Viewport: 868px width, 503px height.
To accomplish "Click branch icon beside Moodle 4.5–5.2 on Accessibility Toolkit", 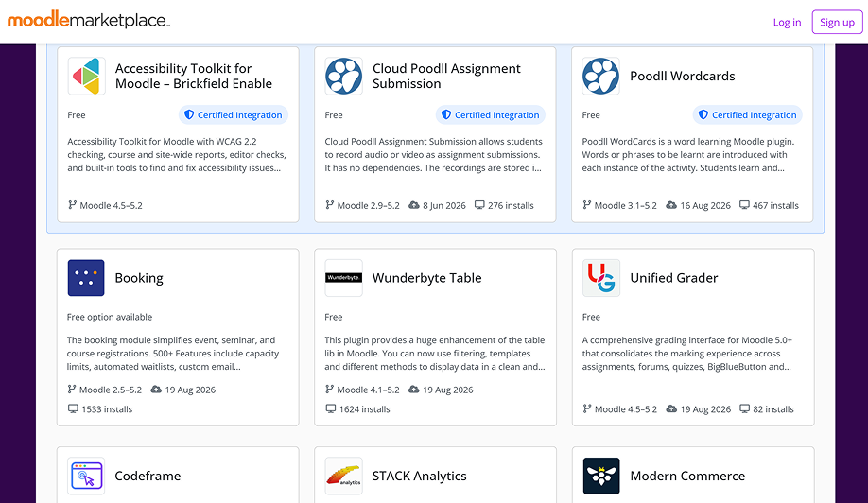I will click(x=72, y=205).
